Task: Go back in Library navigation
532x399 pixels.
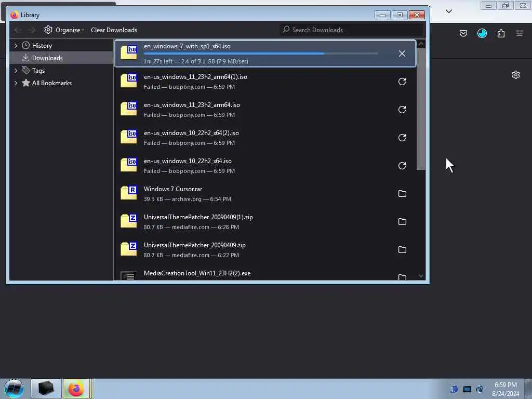Action: pos(18,30)
